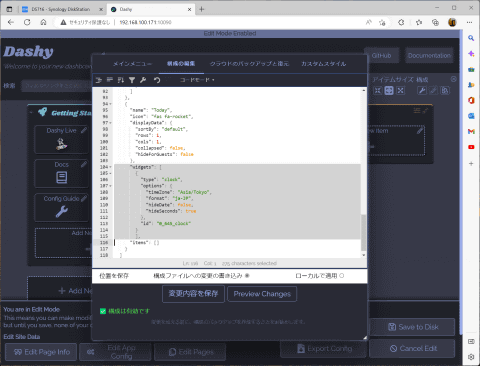Undo last editor action
The width and height of the screenshot is (480, 366).
point(157,80)
